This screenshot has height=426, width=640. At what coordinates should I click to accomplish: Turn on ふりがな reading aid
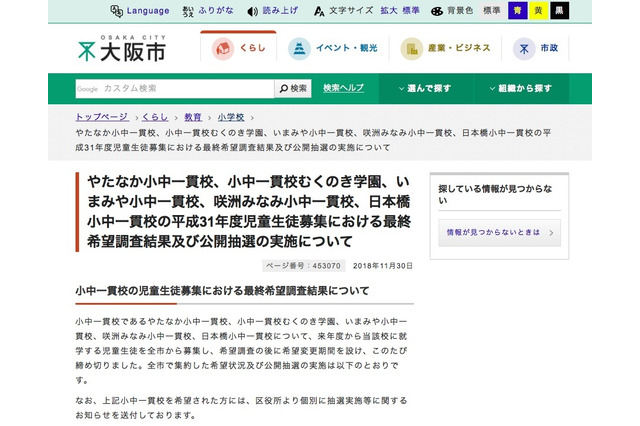(x=216, y=11)
